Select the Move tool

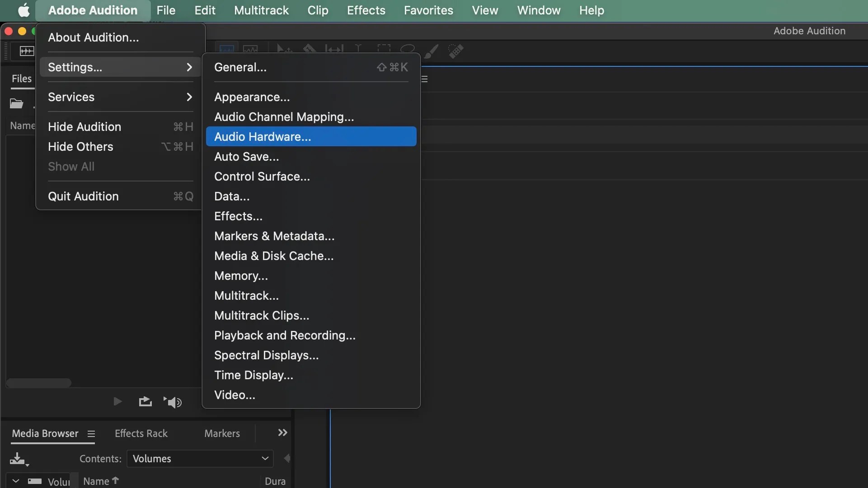pyautogui.click(x=283, y=50)
